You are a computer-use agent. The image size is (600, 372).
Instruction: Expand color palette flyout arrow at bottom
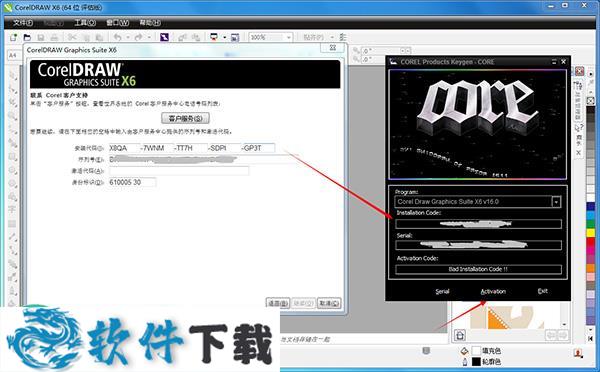(x=590, y=339)
